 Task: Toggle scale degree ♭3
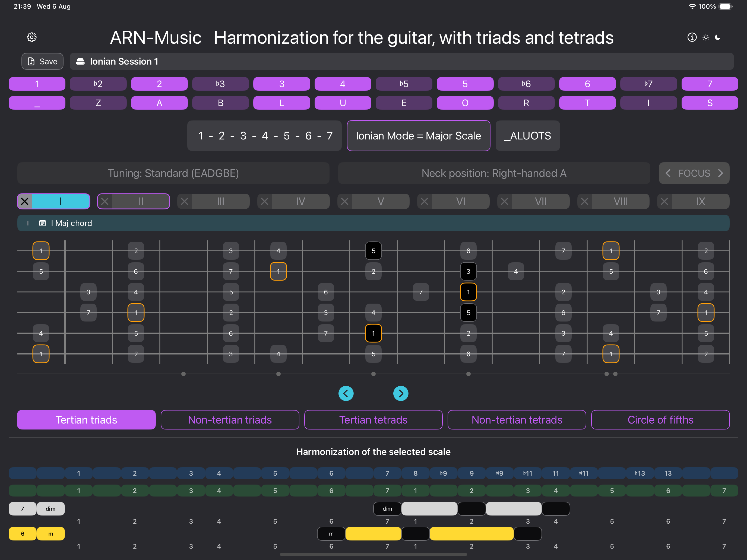point(220,84)
